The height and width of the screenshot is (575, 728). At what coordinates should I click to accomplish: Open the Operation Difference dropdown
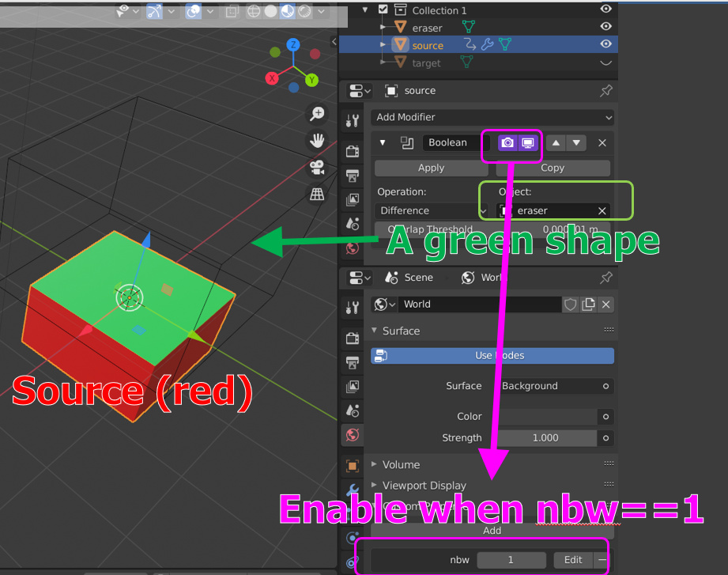pos(431,211)
